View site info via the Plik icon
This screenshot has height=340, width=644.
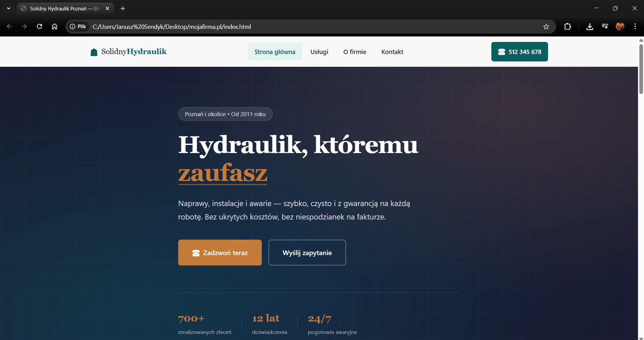[x=78, y=27]
